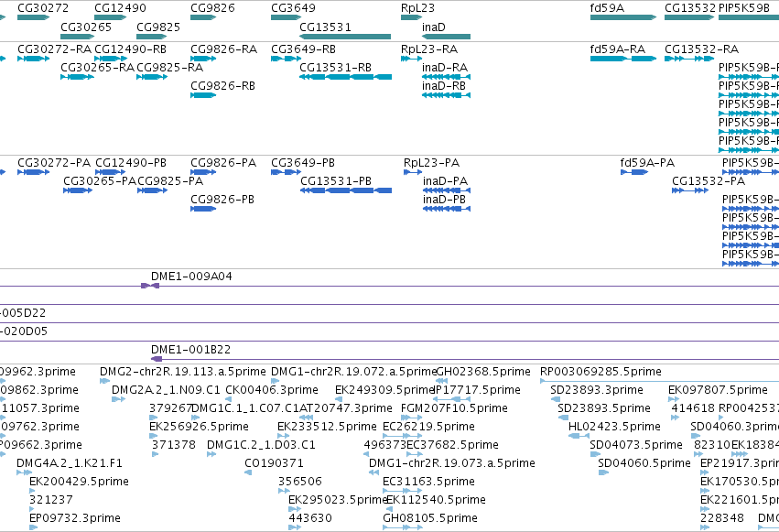
Task: Select transcript CG12490-RB
Action: (111, 59)
